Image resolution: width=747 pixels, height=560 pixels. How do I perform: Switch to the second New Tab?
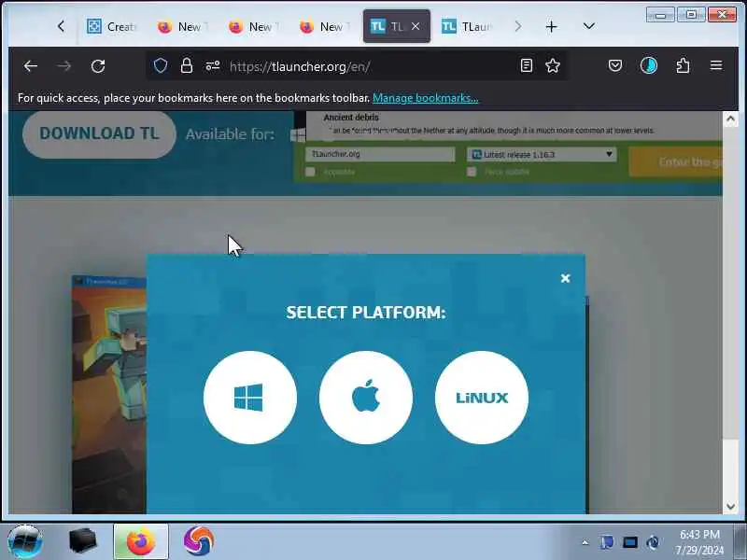click(254, 27)
